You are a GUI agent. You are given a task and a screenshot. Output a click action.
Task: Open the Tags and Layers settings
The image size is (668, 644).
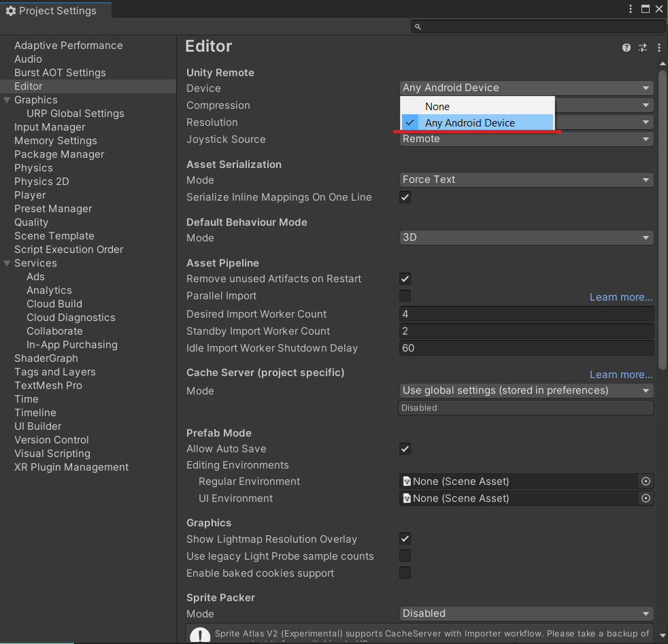click(55, 372)
